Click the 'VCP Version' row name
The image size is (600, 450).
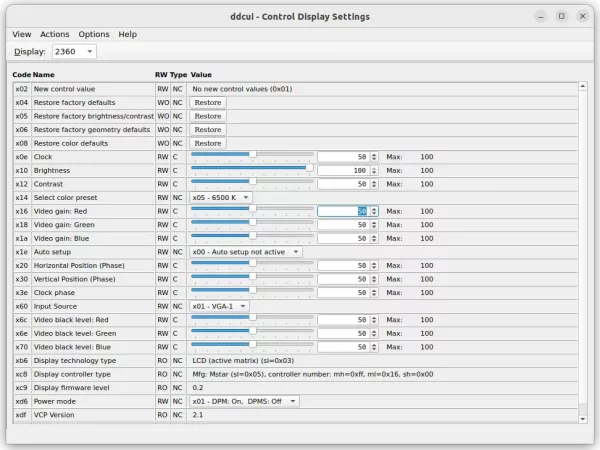point(54,415)
